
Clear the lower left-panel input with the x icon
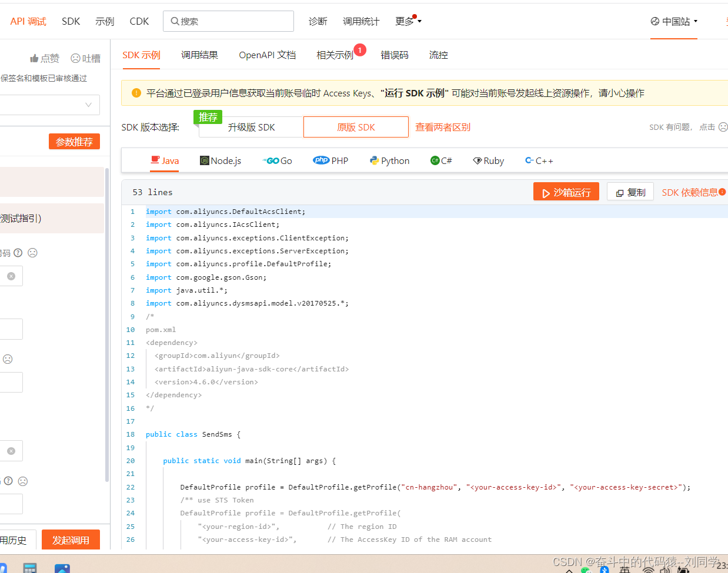11,451
